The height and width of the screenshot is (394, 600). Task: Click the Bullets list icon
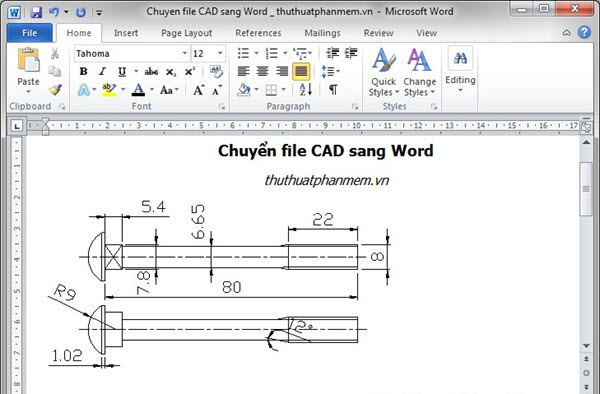243,53
